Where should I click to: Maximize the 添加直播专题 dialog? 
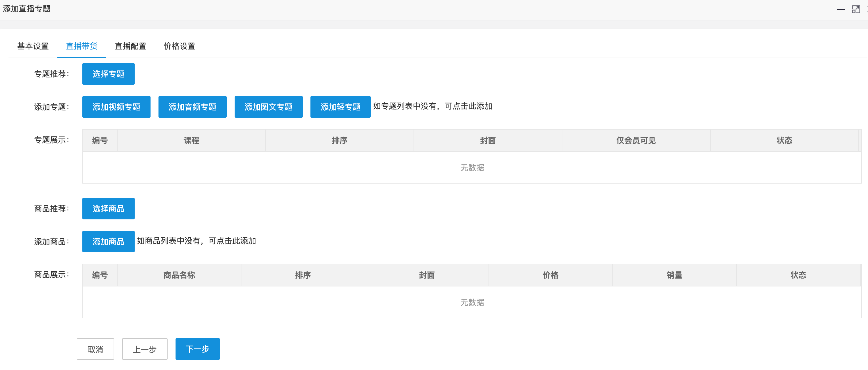[x=856, y=9]
